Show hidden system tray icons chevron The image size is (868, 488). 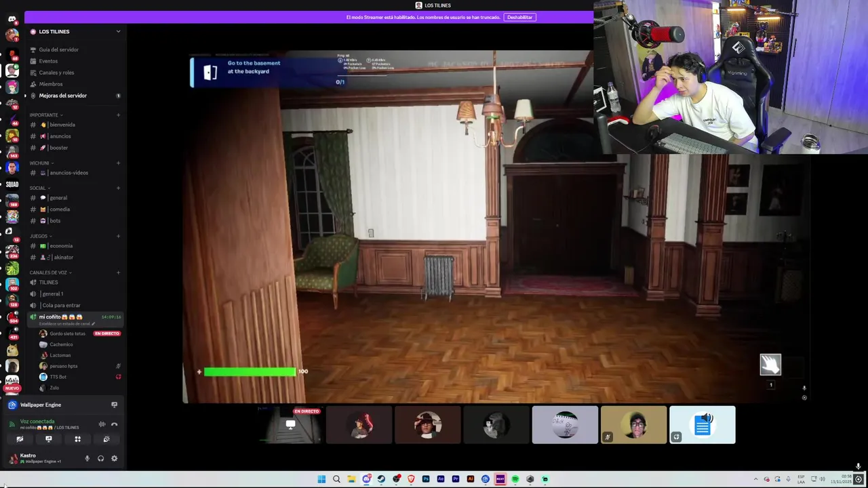coord(755,479)
